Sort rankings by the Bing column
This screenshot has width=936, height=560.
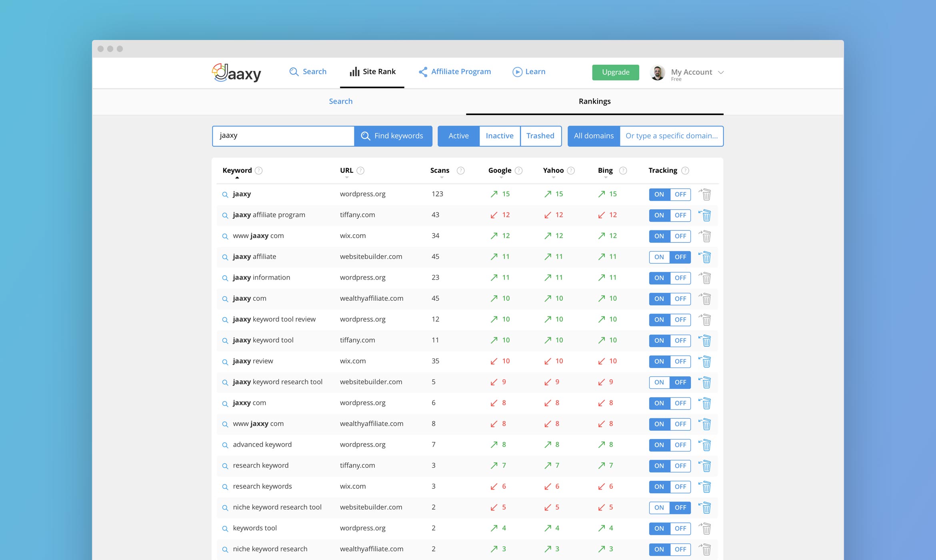pyautogui.click(x=605, y=170)
